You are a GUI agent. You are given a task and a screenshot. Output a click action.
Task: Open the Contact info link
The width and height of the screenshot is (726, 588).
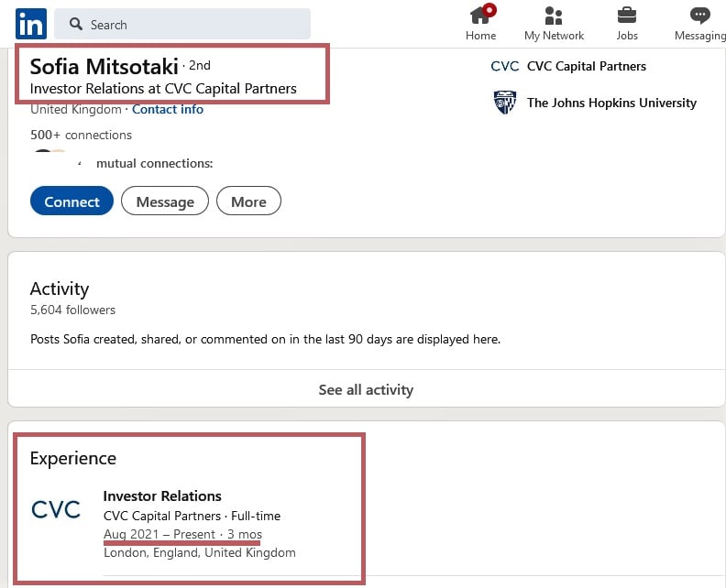click(x=168, y=110)
